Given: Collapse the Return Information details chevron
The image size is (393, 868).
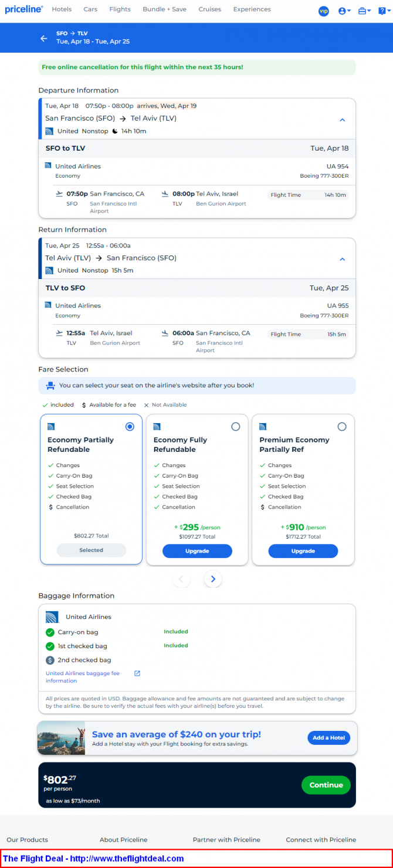Looking at the screenshot, I should 343,259.
